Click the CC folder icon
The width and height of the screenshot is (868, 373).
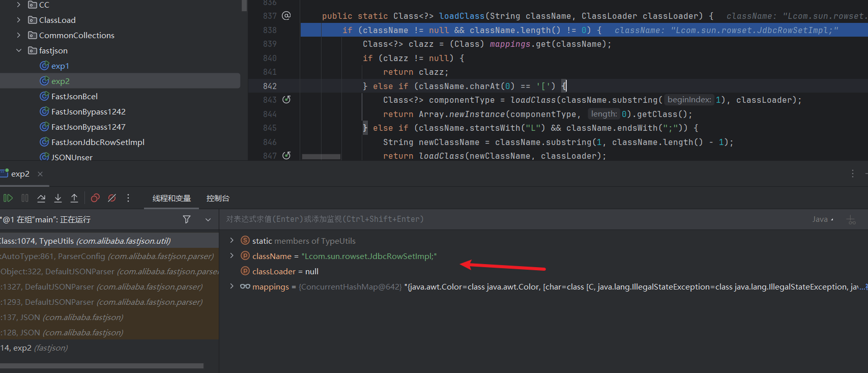33,5
